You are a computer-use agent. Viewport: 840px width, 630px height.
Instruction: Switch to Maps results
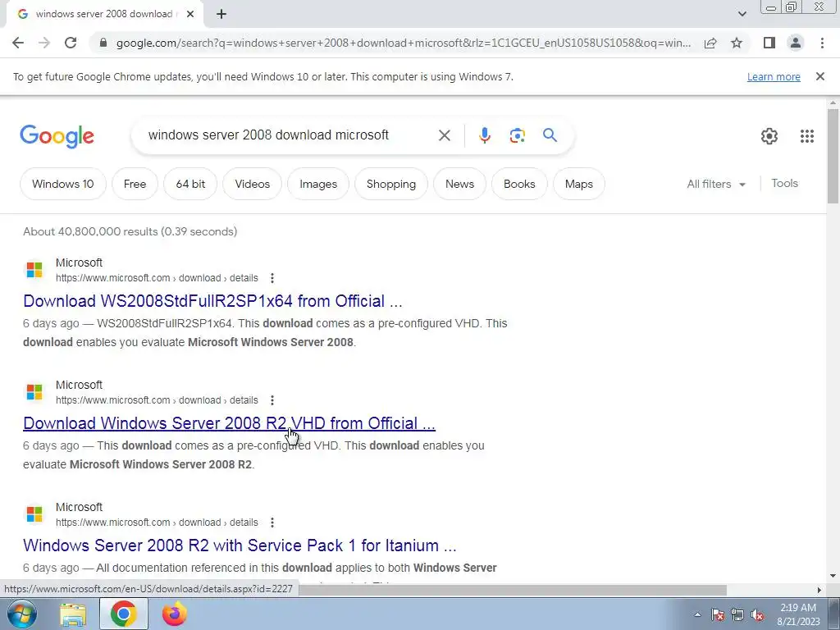(x=579, y=184)
